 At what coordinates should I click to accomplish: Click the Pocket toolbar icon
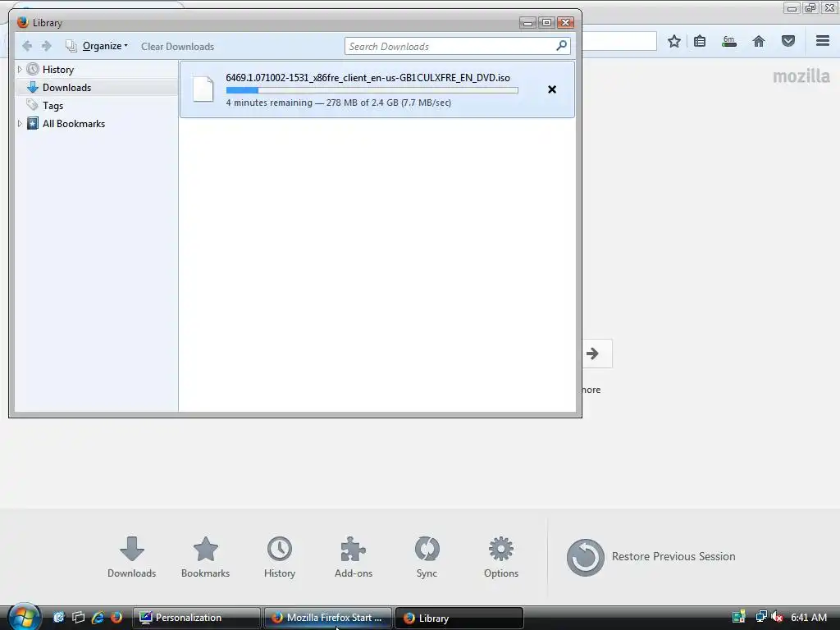click(788, 41)
